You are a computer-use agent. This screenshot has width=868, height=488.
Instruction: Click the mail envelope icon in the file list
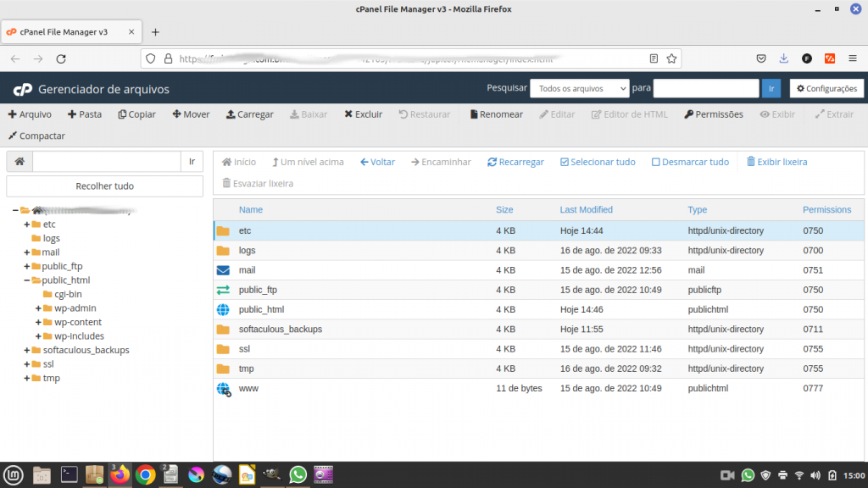[223, 270]
